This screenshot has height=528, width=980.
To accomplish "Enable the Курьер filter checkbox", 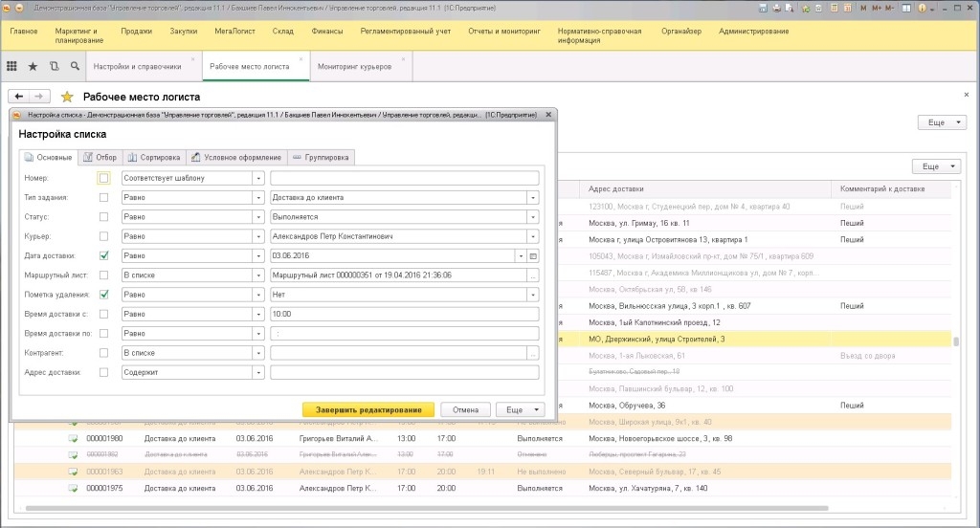I will (103, 236).
